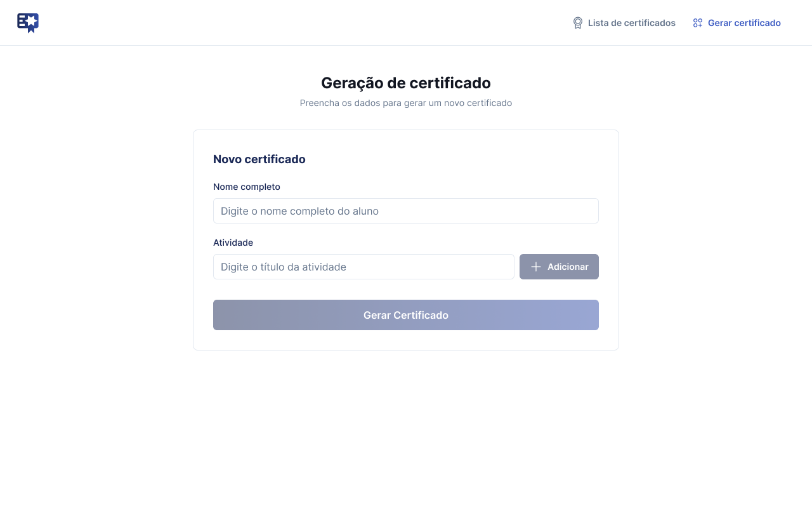The height and width of the screenshot is (508, 812).
Task: Click the plus icon inside the Adicionar button
Action: [536, 267]
